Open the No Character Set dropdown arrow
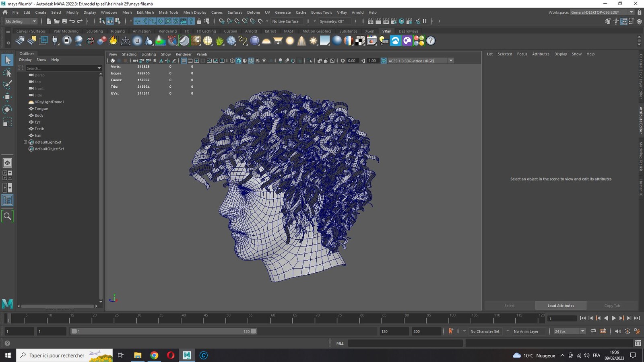The image size is (644, 362). pos(464,331)
